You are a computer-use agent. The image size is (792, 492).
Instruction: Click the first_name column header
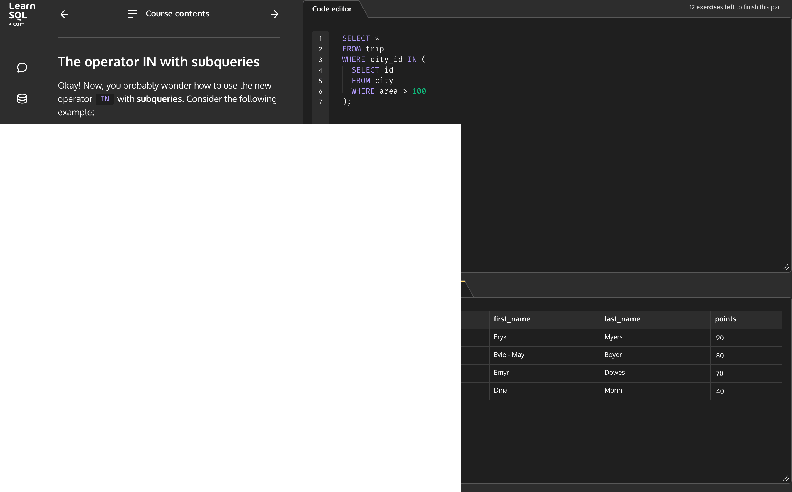511,319
